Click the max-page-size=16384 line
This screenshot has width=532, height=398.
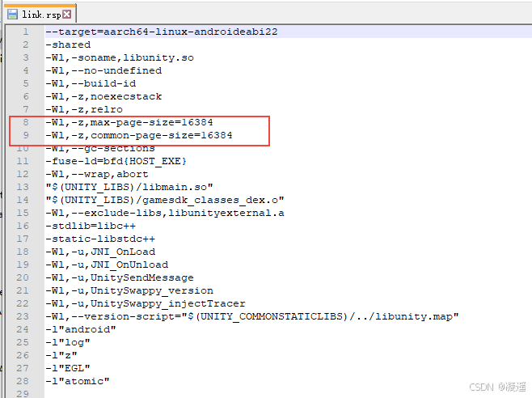[129, 122]
